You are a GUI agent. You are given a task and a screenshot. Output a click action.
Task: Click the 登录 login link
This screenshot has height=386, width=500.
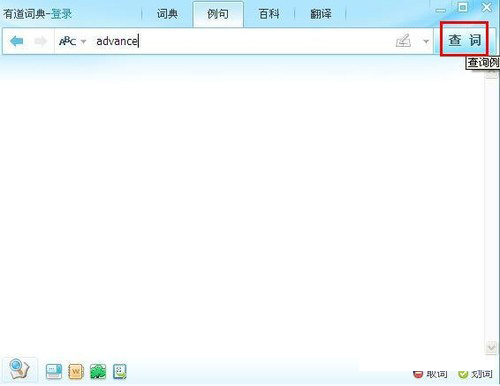point(61,14)
